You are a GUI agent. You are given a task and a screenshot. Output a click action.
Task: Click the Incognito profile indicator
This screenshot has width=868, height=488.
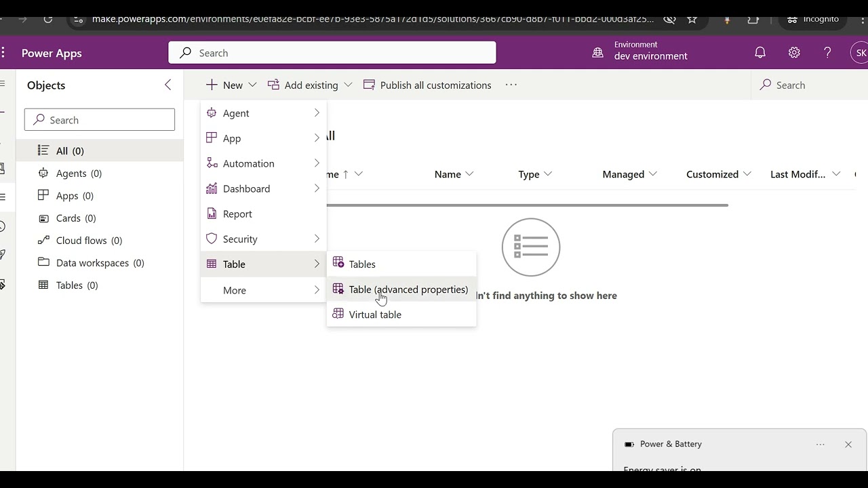(x=814, y=19)
